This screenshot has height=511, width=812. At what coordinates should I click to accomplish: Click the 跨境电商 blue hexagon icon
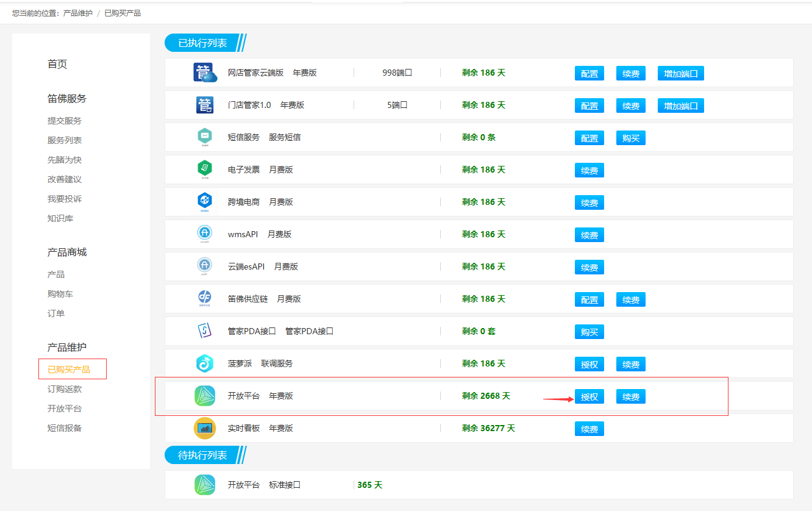click(x=205, y=202)
